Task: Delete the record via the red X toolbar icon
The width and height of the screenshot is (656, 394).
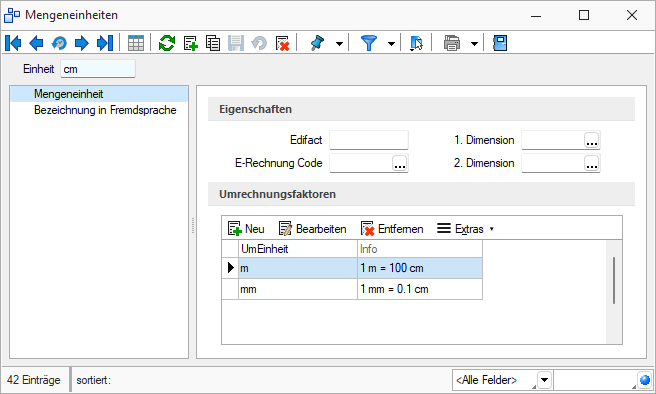Action: 282,43
